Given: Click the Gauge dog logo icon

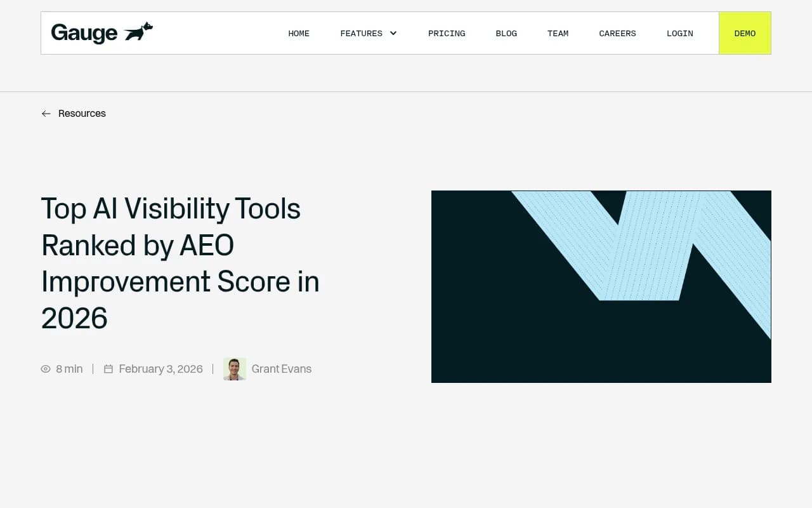Looking at the screenshot, I should [139, 30].
